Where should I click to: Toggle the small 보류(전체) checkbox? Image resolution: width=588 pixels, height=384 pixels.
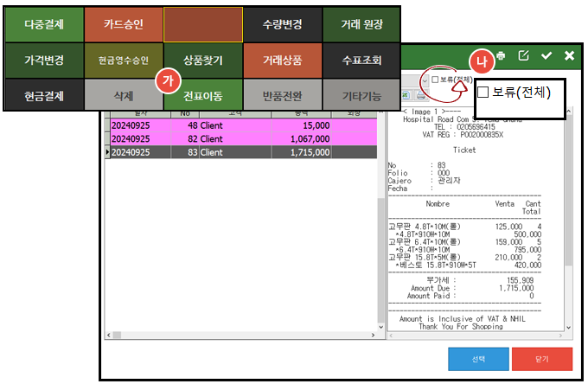[435, 80]
